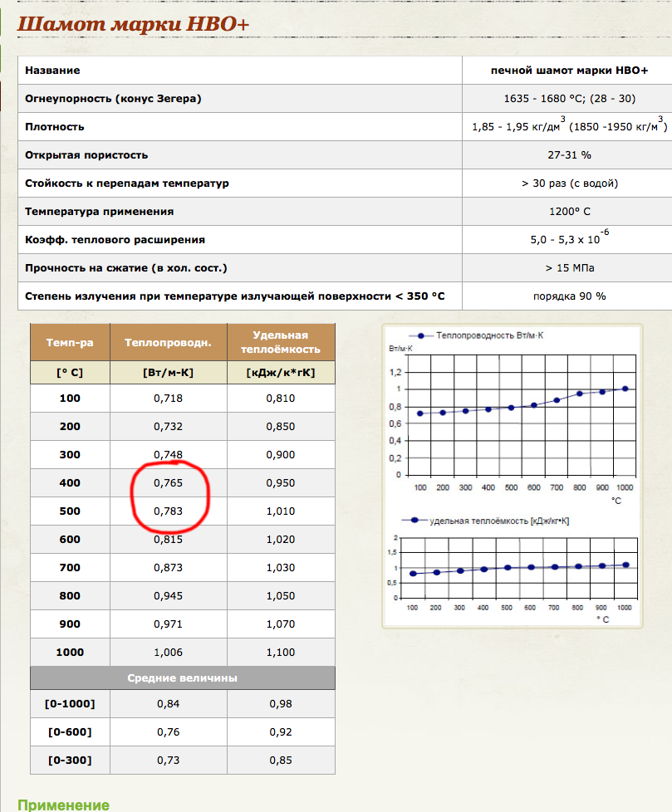Screen dimensions: 672x812
Task: Click the circled 0,783 conductivity value
Action: tap(168, 511)
